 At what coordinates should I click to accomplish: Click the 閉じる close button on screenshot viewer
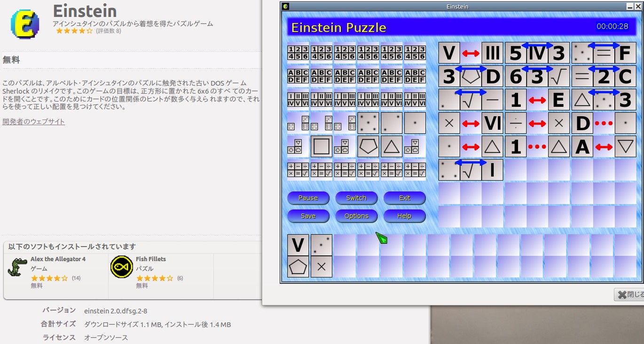click(629, 295)
